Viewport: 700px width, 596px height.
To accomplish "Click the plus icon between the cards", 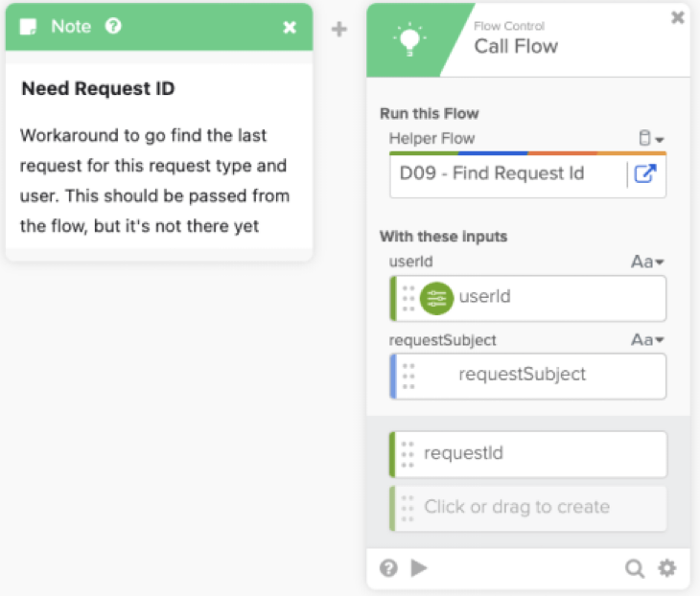I will pos(338,30).
